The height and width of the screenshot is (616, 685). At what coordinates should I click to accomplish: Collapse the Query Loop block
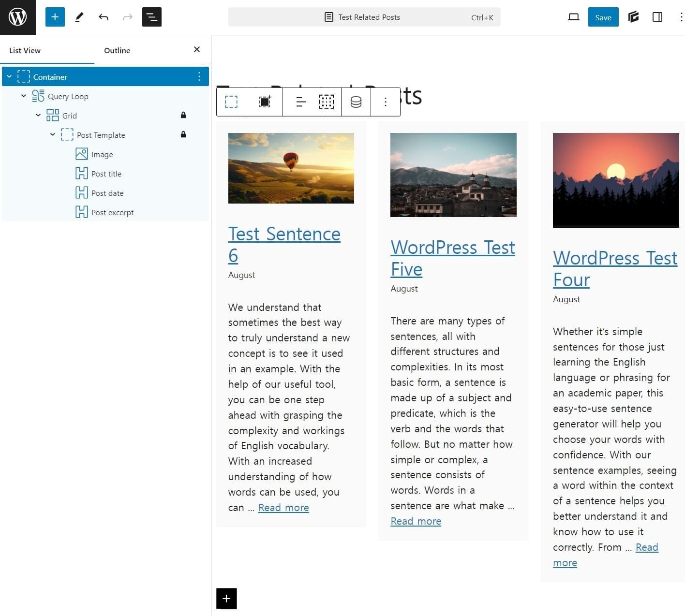point(24,96)
